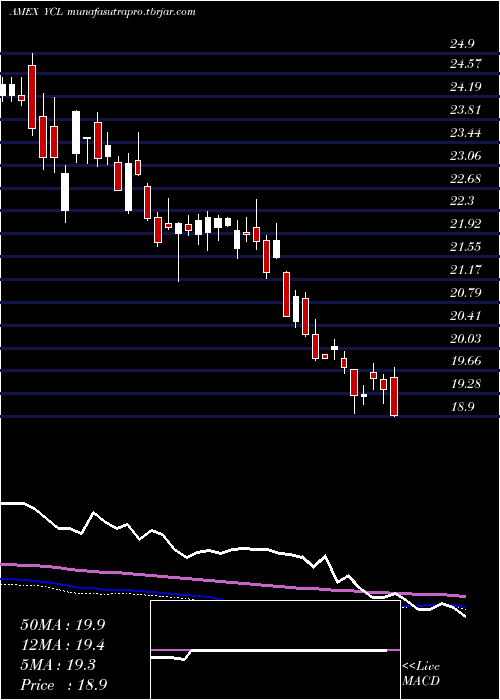Click the 12MA : 19.4 readout

[x=63, y=645]
